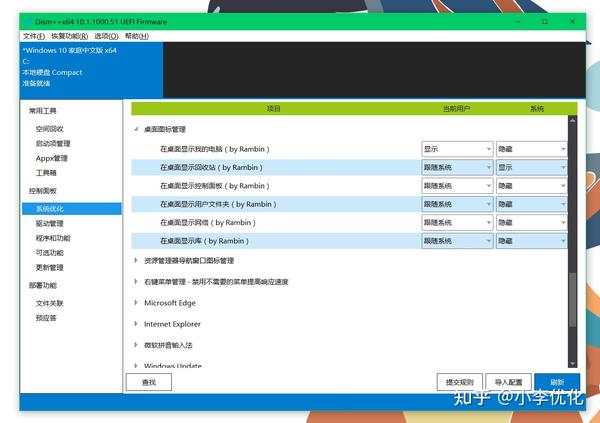
Task: Open 当前用户 dropdown for 在桌面显示用户文件夹
Action: click(457, 204)
